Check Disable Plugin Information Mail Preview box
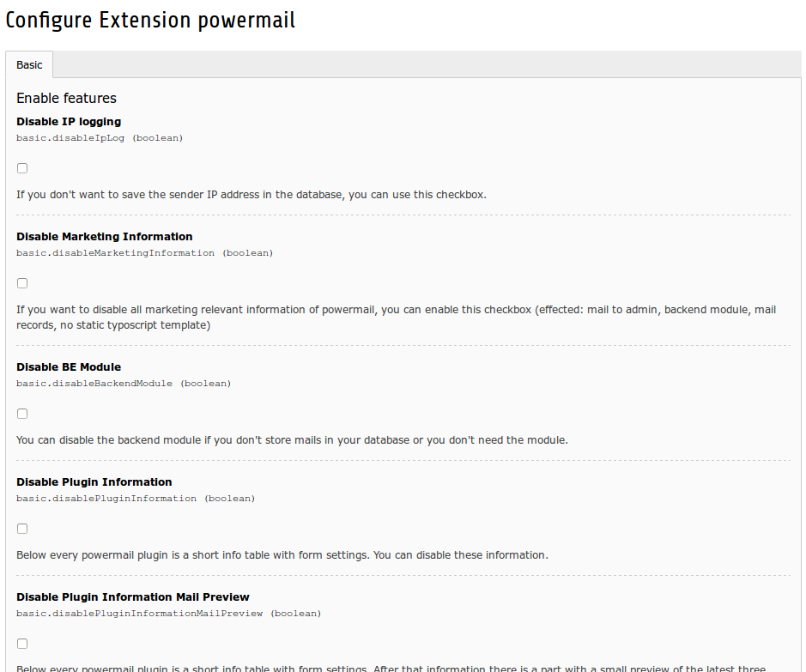Viewport: 806px width, 672px height. click(22, 644)
